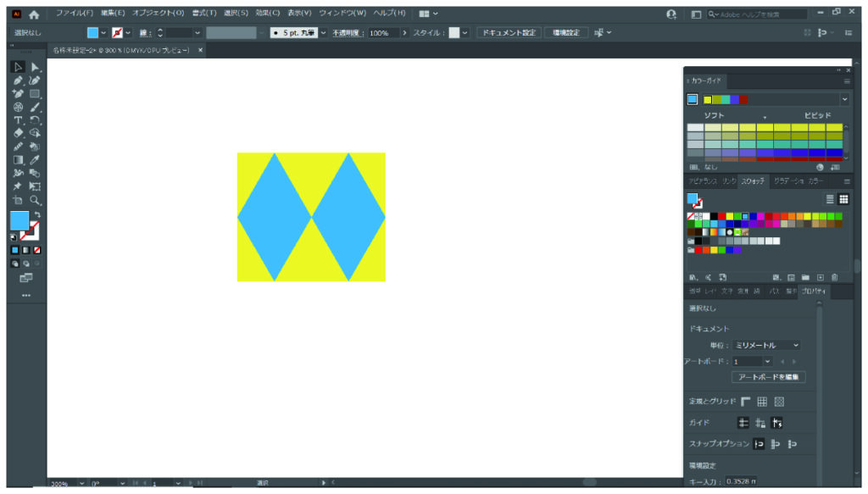
Task: Click the 不透明度 link label
Action: pyautogui.click(x=348, y=33)
